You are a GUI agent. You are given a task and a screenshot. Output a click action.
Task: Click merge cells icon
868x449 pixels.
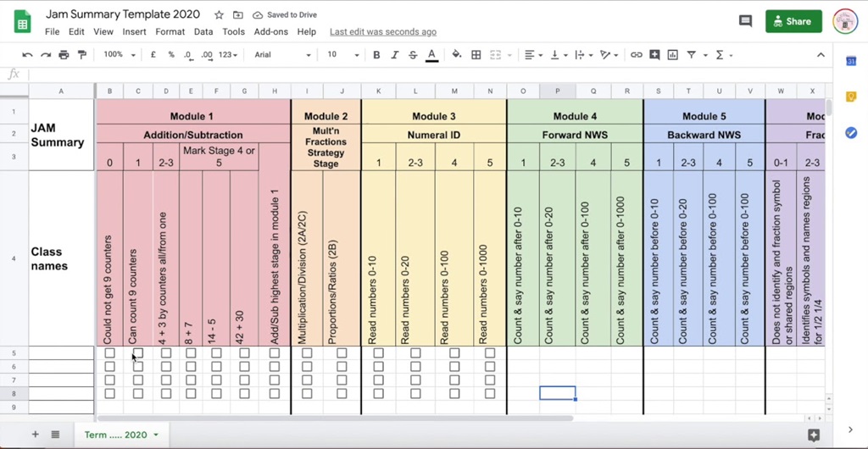pos(495,55)
